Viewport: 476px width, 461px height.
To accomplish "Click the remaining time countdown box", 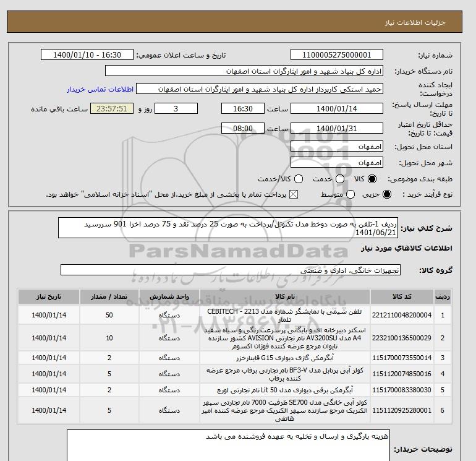I will [x=112, y=108].
